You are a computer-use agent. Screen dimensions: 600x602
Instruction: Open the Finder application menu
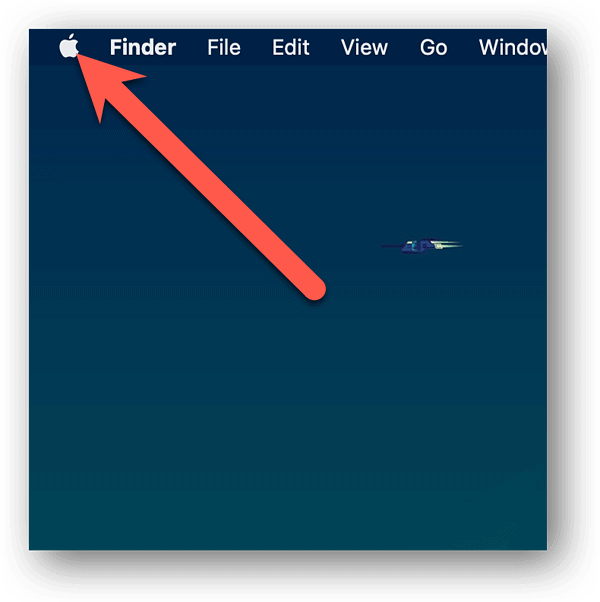coord(143,47)
